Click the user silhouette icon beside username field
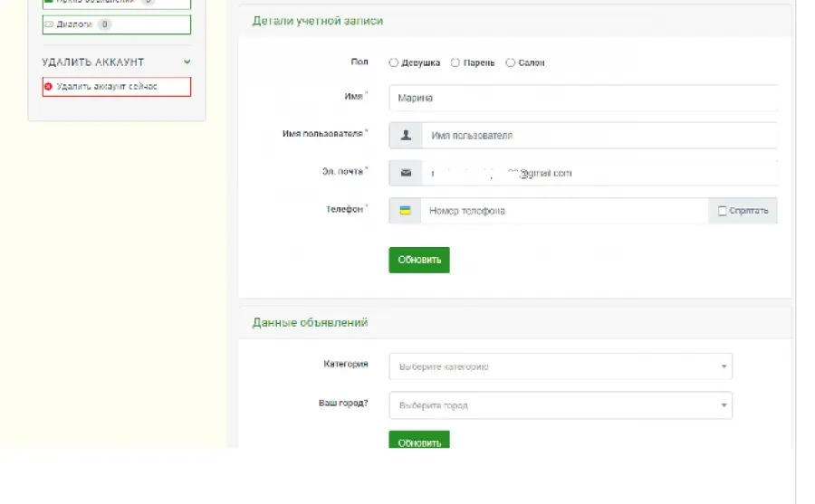 coord(406,135)
